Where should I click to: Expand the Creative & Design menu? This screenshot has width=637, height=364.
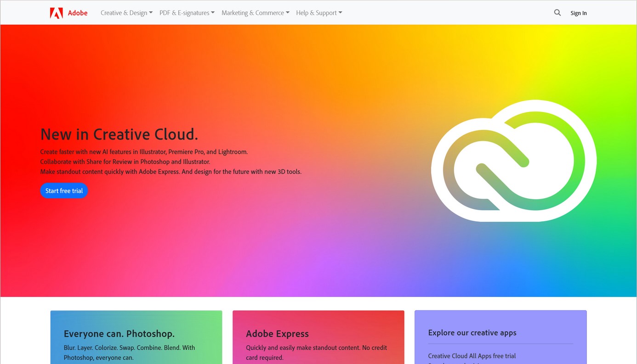click(x=126, y=13)
